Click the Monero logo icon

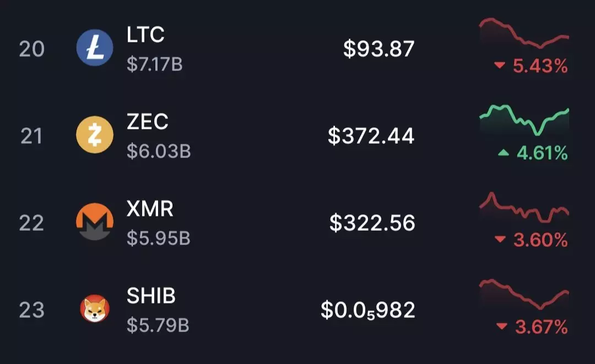[x=95, y=222]
